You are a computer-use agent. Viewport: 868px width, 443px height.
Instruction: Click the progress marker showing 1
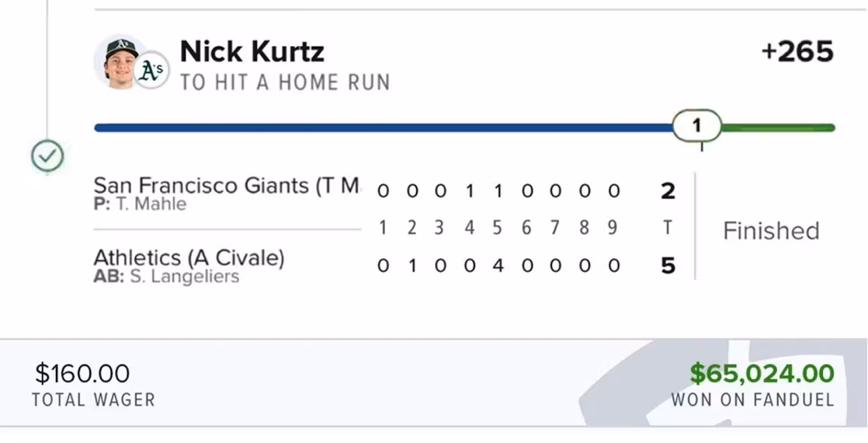point(697,126)
